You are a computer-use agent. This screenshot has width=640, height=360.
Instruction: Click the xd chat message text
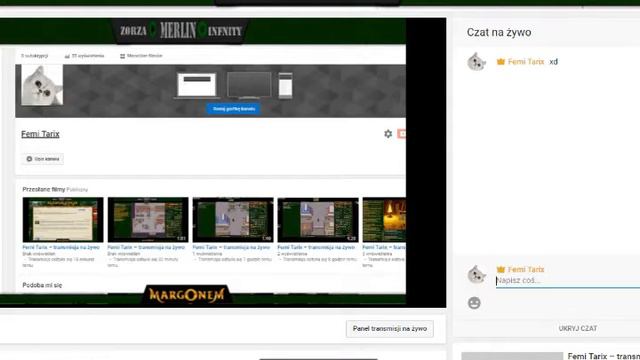(553, 62)
